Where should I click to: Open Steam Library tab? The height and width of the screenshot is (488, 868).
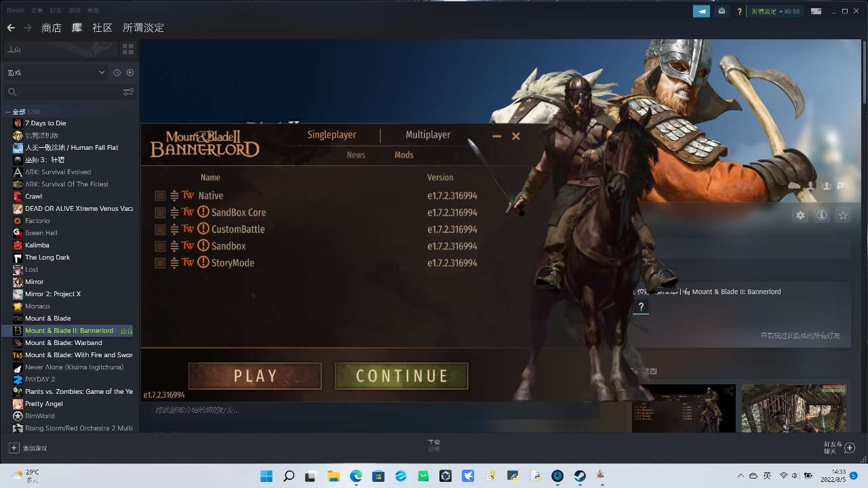(x=77, y=28)
